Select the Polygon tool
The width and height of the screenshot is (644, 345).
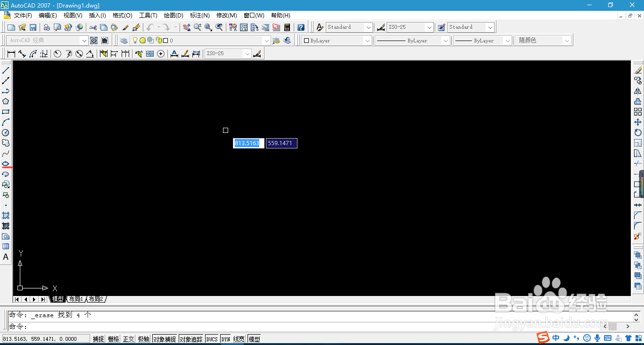coord(6,101)
